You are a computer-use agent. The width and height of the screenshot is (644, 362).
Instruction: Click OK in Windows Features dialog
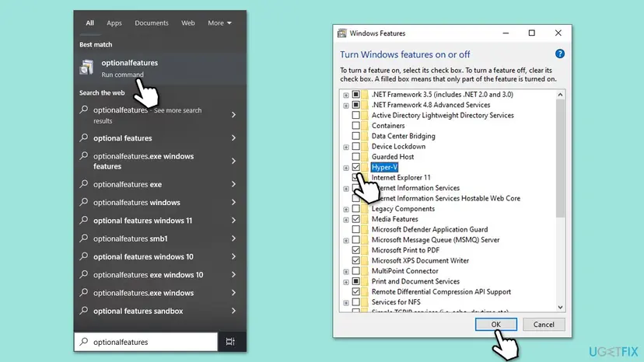(x=495, y=324)
